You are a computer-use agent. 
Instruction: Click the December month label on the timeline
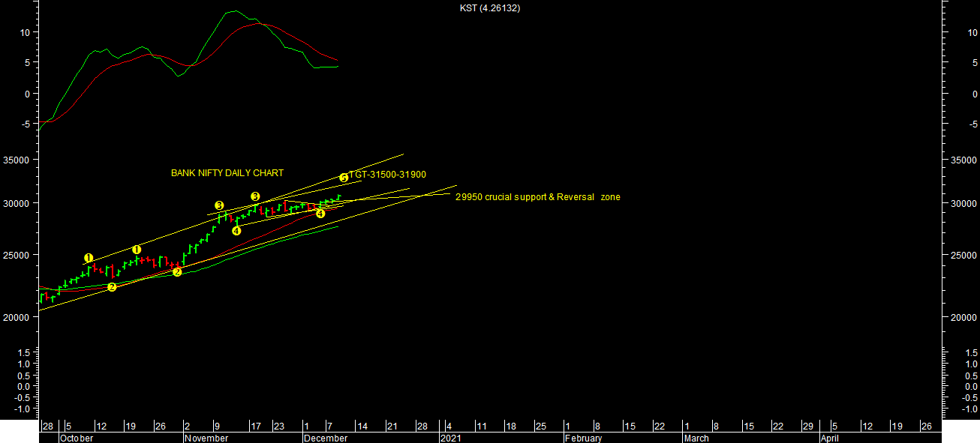(326, 438)
